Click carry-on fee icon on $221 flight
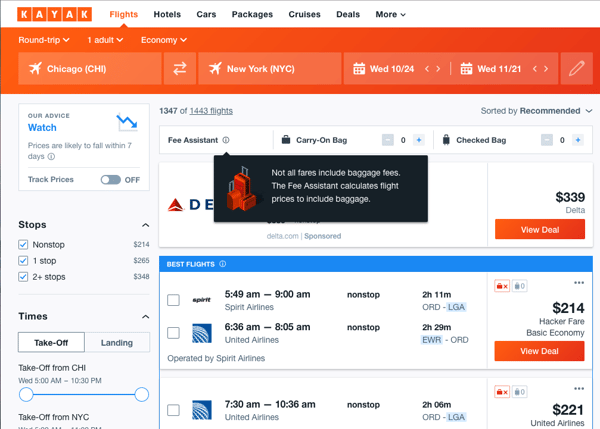Viewport: 600px width, 429px height. (x=502, y=392)
